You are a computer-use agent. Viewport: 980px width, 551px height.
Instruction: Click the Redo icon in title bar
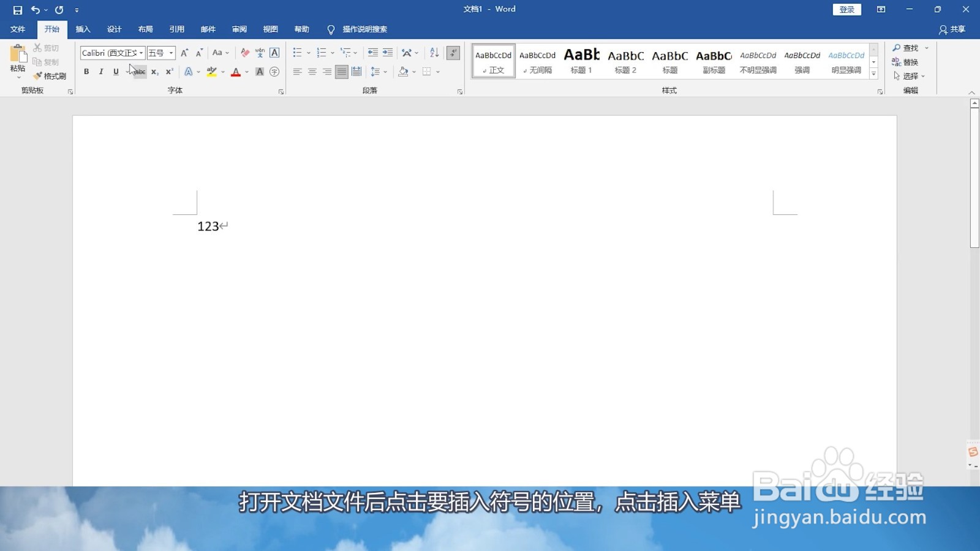click(x=59, y=10)
